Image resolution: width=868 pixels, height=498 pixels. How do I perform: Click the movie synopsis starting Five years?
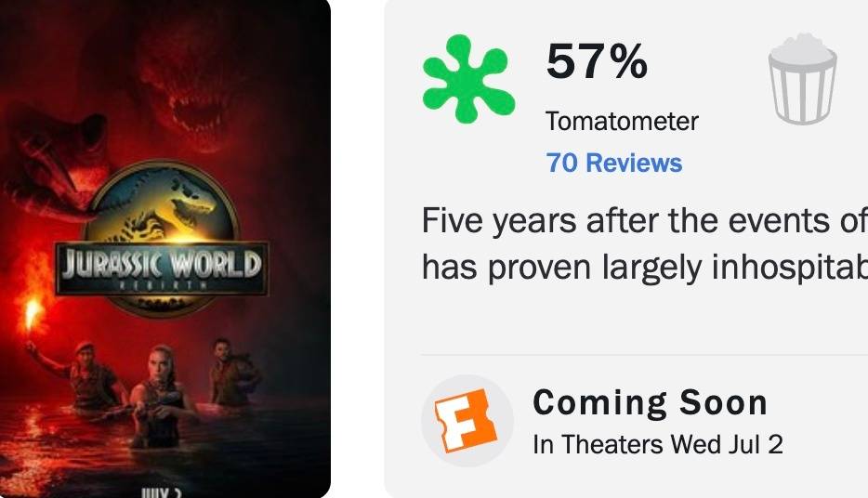click(644, 243)
